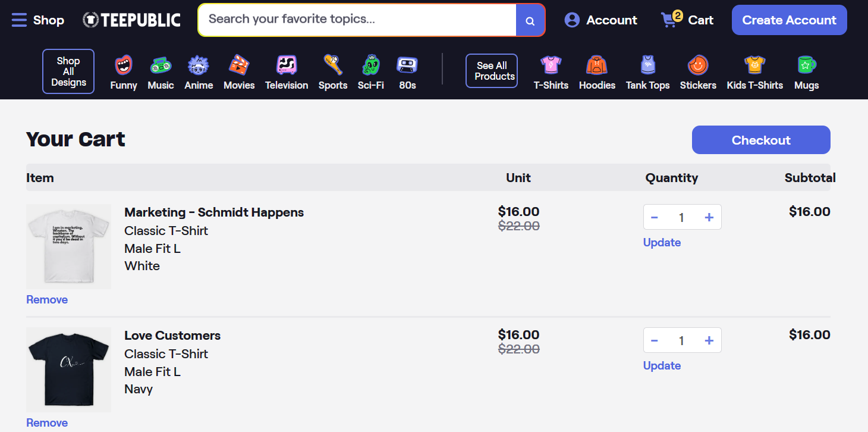Increase quantity for Marketing - Schmidt Happens
The width and height of the screenshot is (868, 432).
(x=709, y=217)
